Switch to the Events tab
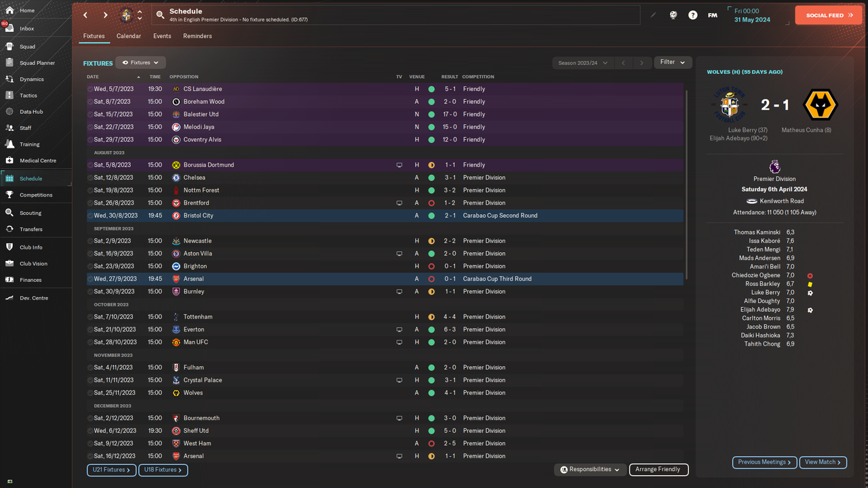The width and height of the screenshot is (868, 488). tap(162, 36)
